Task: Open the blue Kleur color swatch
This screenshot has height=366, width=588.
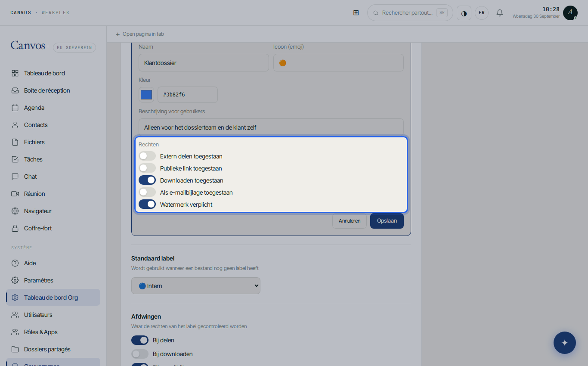Action: point(146,95)
